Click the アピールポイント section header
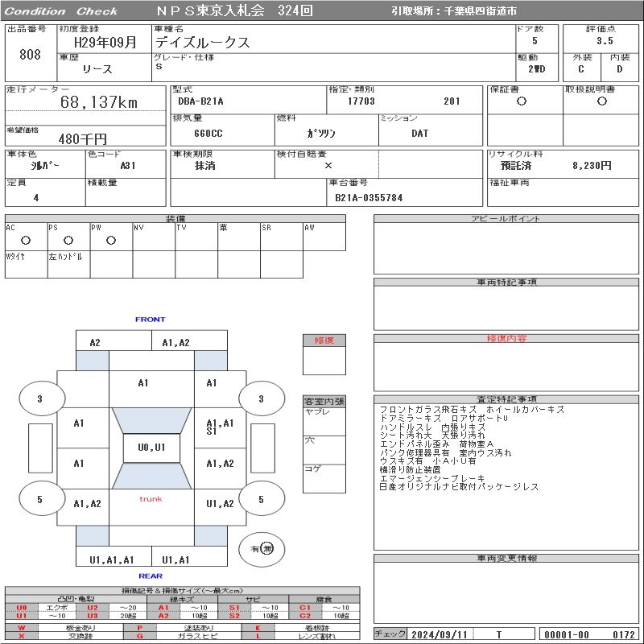Screen dimensions: 644x644 tap(506, 218)
